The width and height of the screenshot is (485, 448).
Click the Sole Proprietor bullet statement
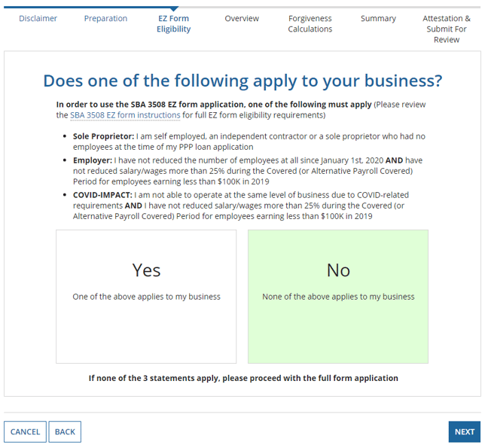pos(249,142)
